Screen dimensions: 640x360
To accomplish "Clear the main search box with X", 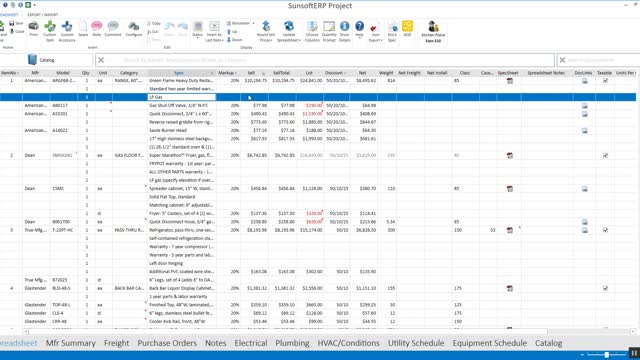I will [101, 60].
